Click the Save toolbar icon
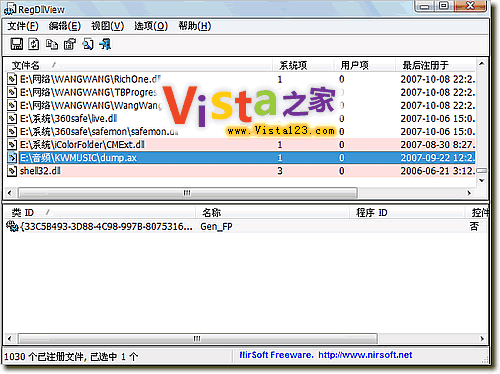 17,44
